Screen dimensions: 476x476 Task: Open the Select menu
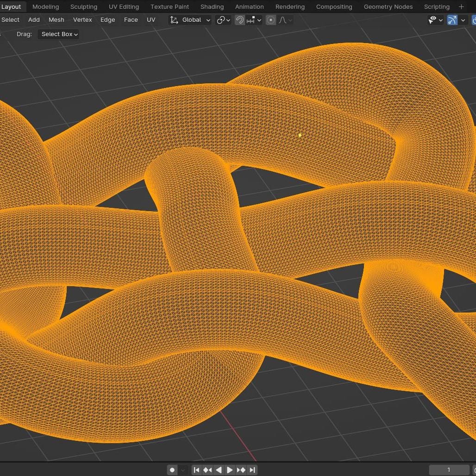click(x=10, y=20)
